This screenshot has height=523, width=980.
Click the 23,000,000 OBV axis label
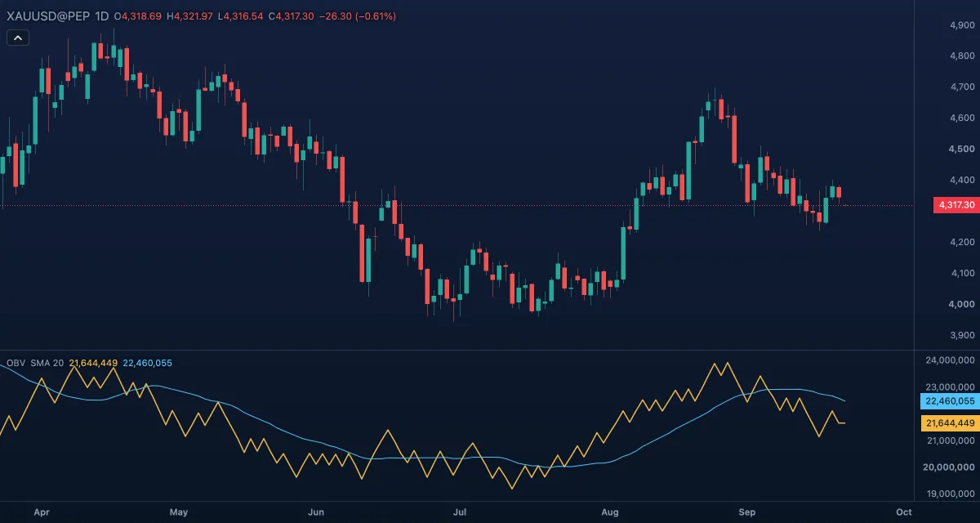[951, 387]
